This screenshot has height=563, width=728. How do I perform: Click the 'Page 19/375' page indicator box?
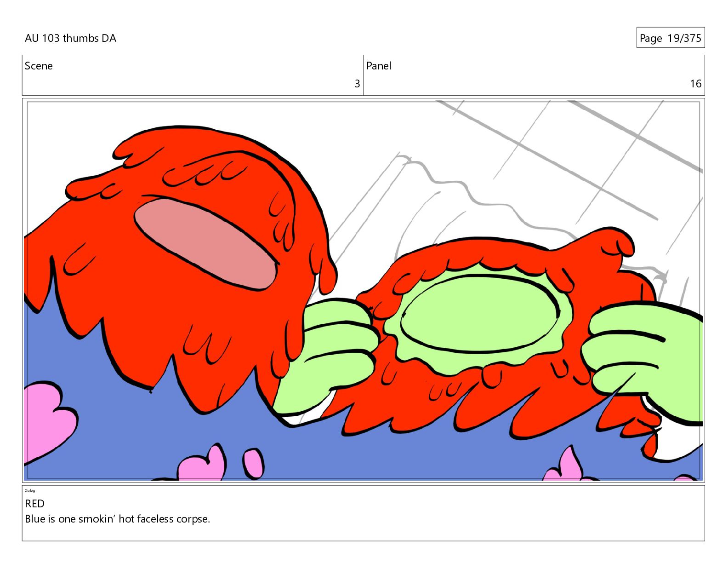(671, 38)
